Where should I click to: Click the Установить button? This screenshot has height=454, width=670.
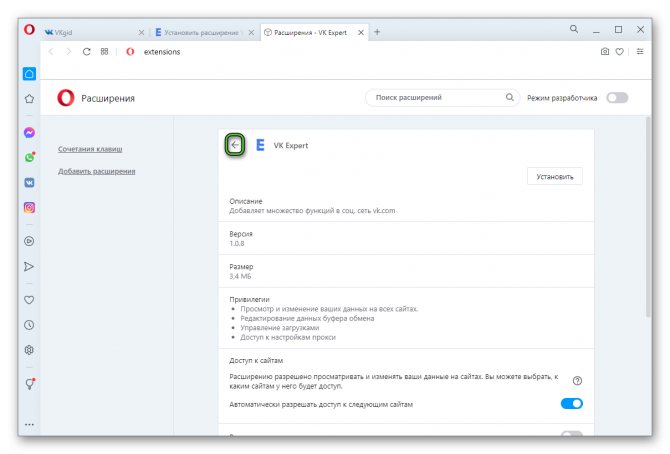pos(555,177)
